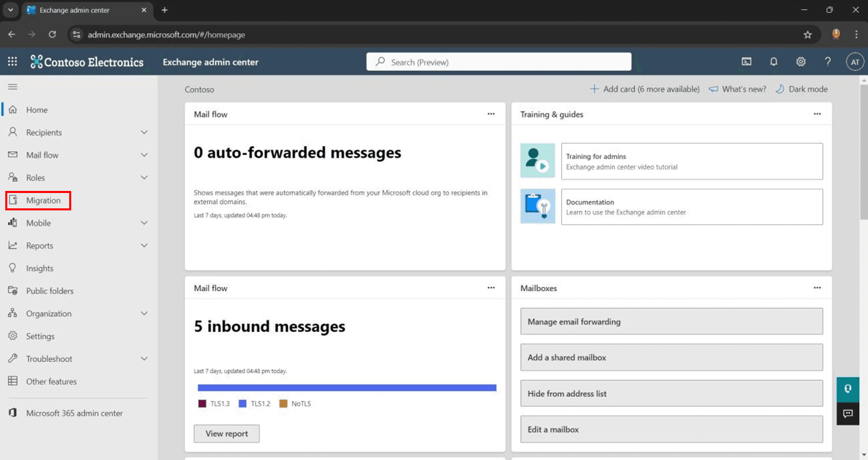Open Public folders navigation item
868x460 pixels.
click(x=50, y=291)
